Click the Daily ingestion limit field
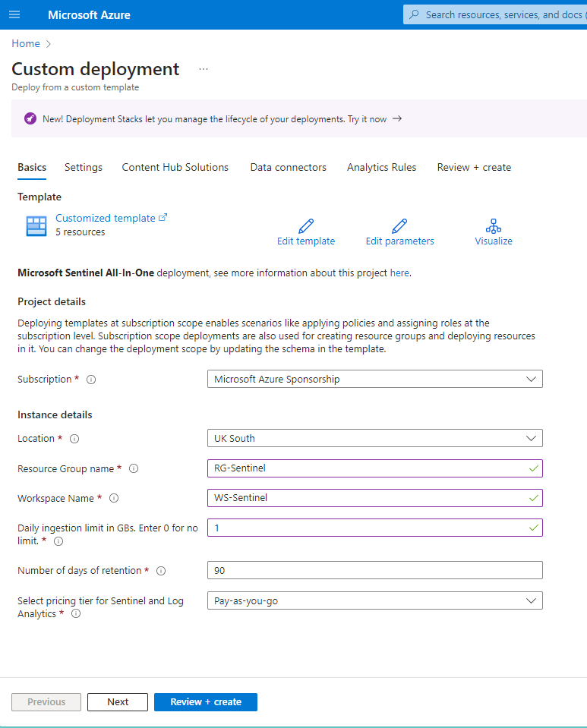587x728 pixels. click(x=375, y=528)
